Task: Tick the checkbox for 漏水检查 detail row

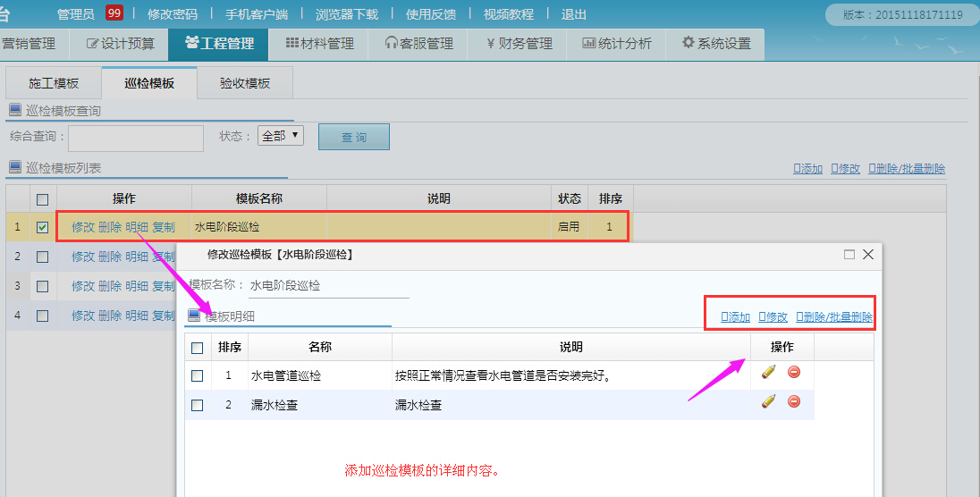Action: pos(198,405)
